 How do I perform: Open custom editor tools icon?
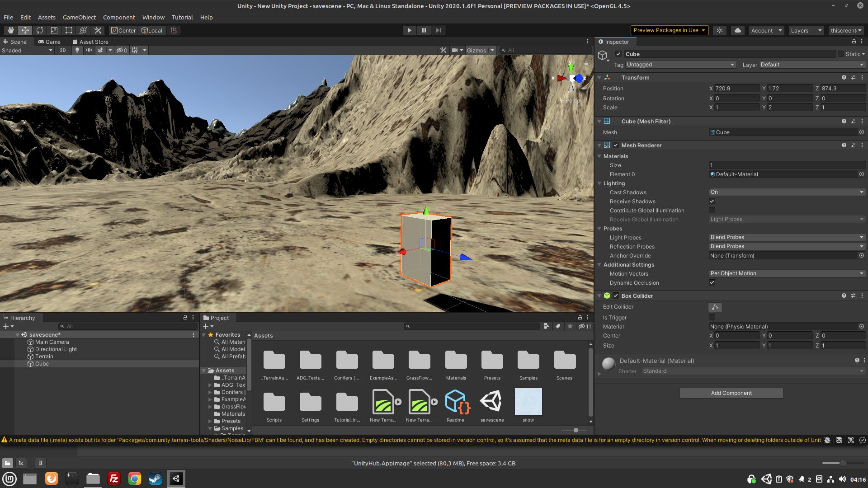[98, 30]
